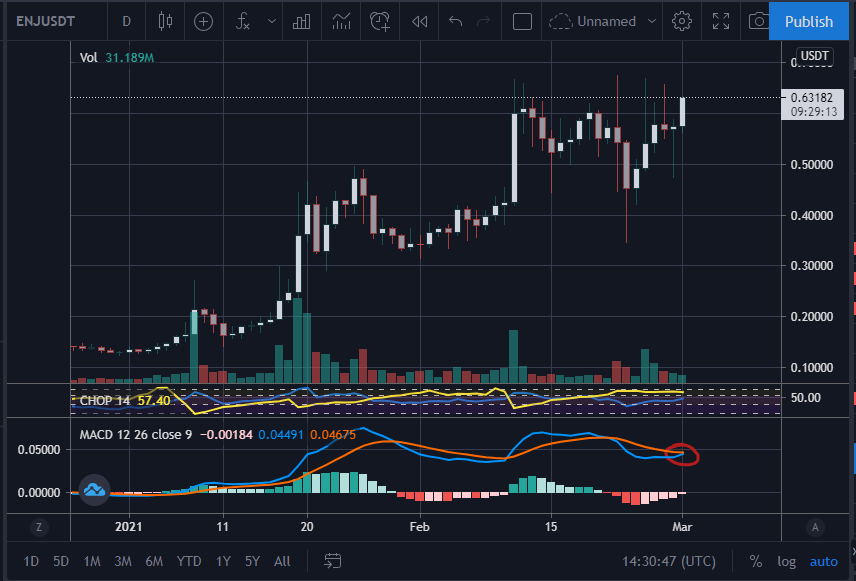The height and width of the screenshot is (581, 856).
Task: Set the range to 5Y
Action: (x=252, y=561)
